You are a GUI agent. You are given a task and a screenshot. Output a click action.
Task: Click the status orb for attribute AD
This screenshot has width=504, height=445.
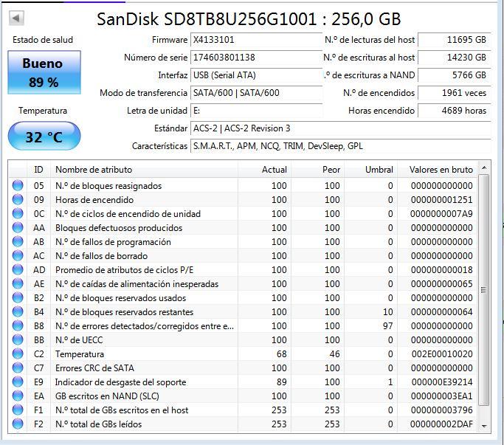pyautogui.click(x=18, y=270)
